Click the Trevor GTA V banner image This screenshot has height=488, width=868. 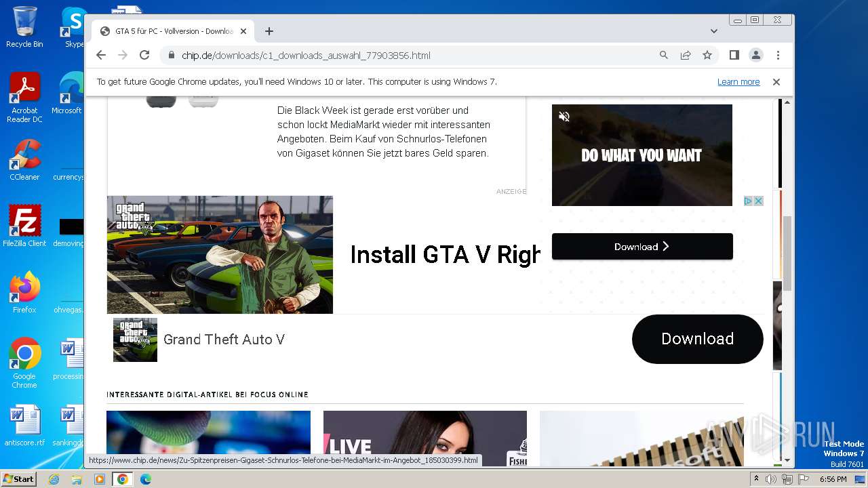point(220,255)
